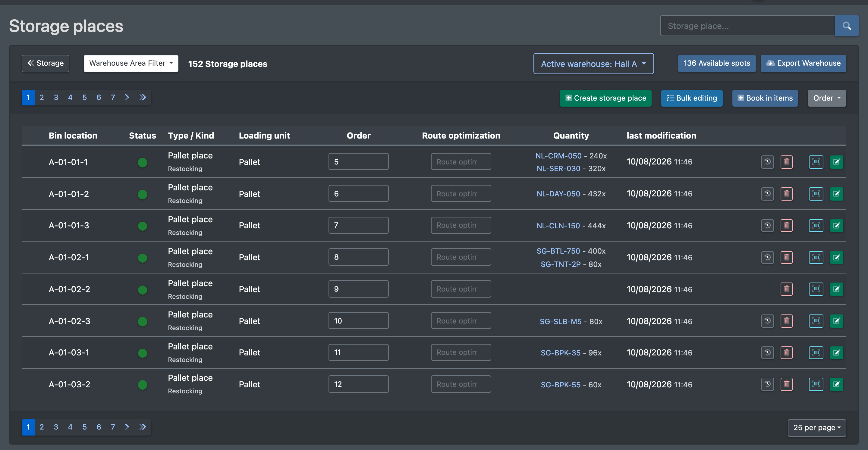Show barcode for bin A-01-03-1
Image resolution: width=868 pixels, height=450 pixels.
point(816,353)
